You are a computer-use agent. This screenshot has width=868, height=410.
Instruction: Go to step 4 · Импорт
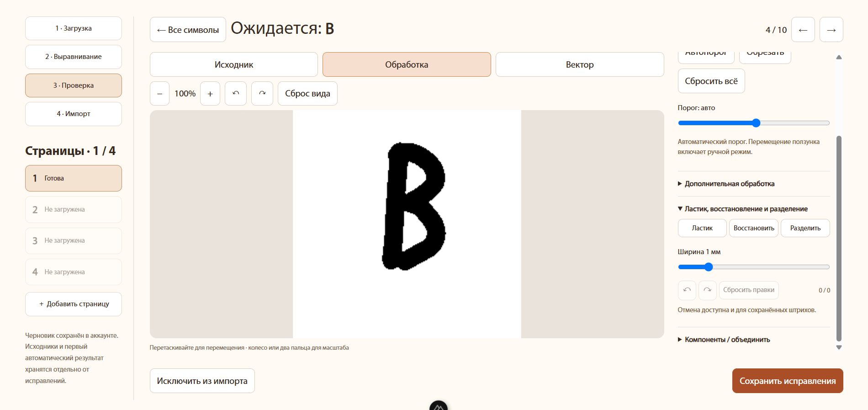tap(74, 114)
